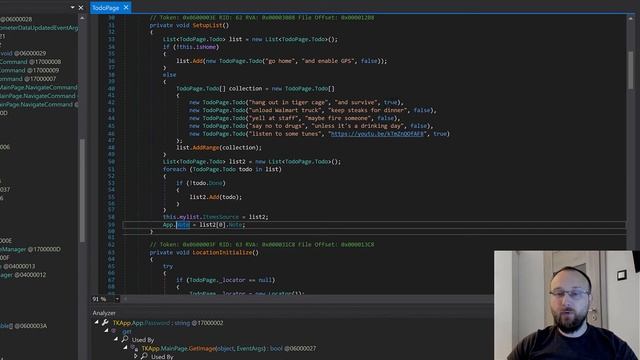Click the get accessor method icon
The image size is (640, 360).
114,331
